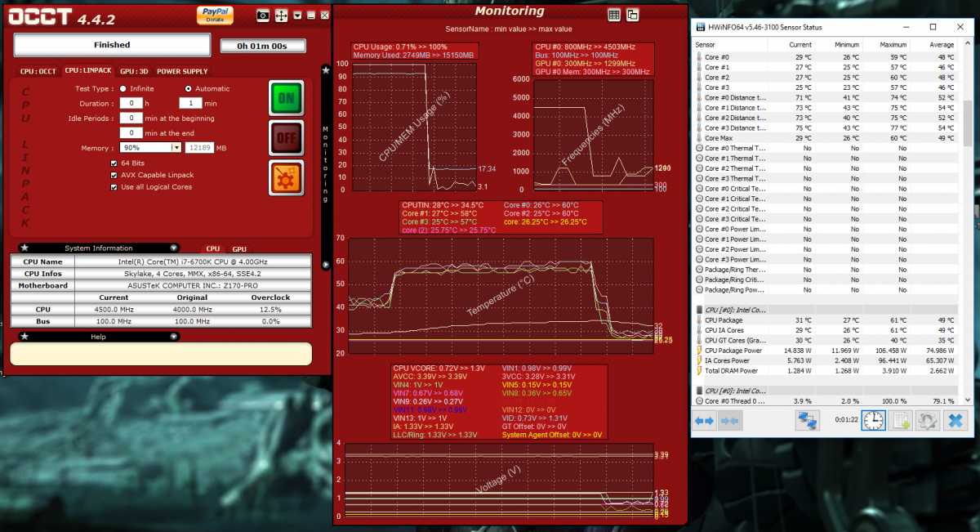Select the IA Cores Power row

pos(826,360)
